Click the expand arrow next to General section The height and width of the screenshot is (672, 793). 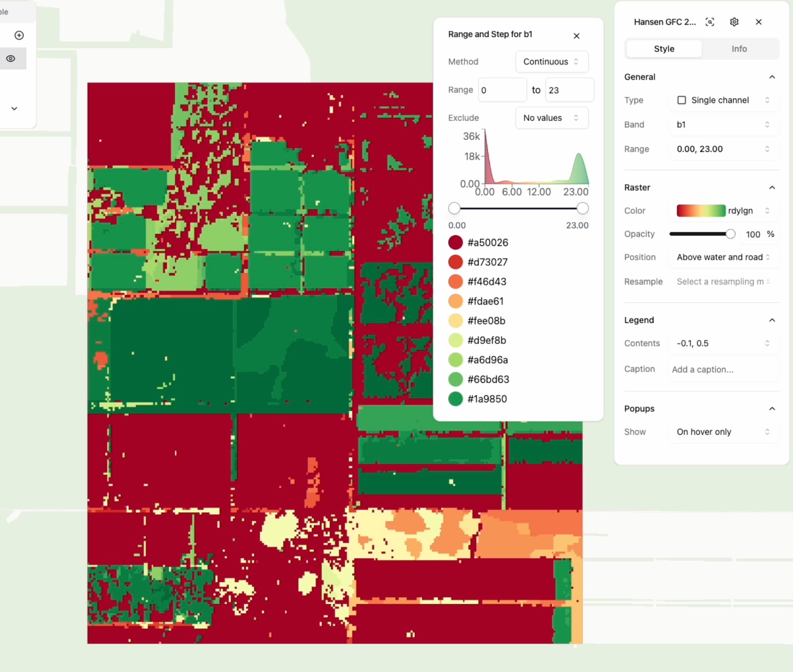(772, 77)
